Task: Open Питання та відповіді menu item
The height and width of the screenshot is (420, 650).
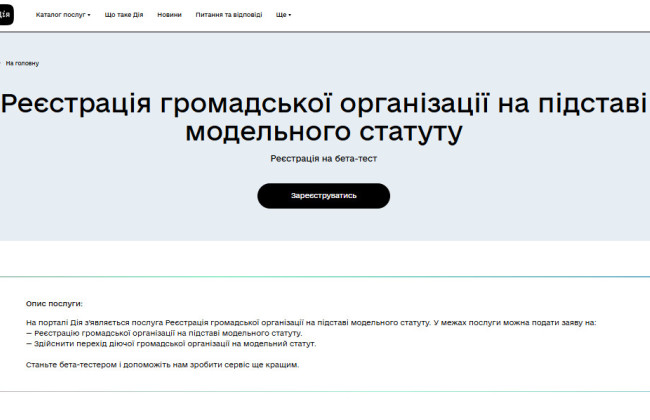Action: tap(229, 15)
